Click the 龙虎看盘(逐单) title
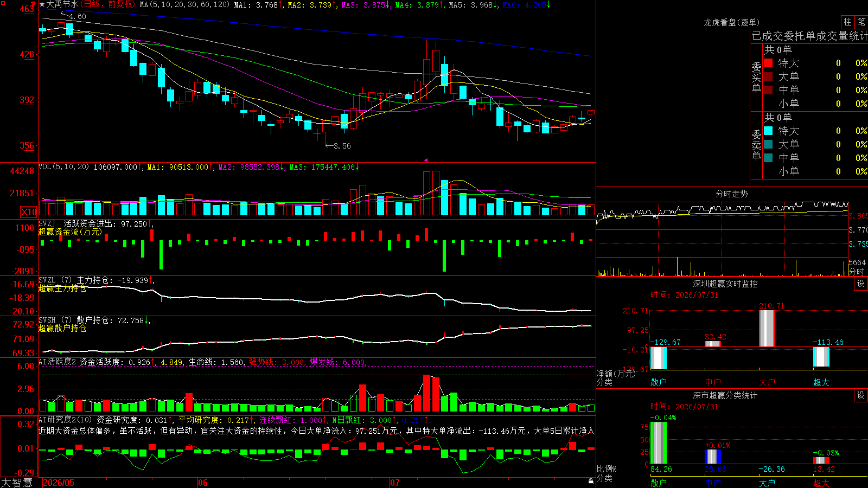Viewport: 868px width, 488px height. pos(731,22)
